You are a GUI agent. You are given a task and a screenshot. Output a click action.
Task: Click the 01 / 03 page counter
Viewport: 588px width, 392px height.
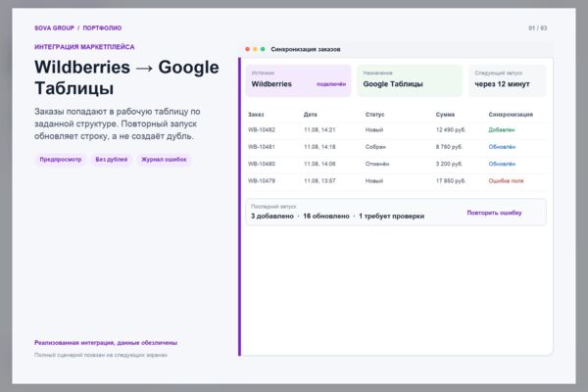coord(538,28)
